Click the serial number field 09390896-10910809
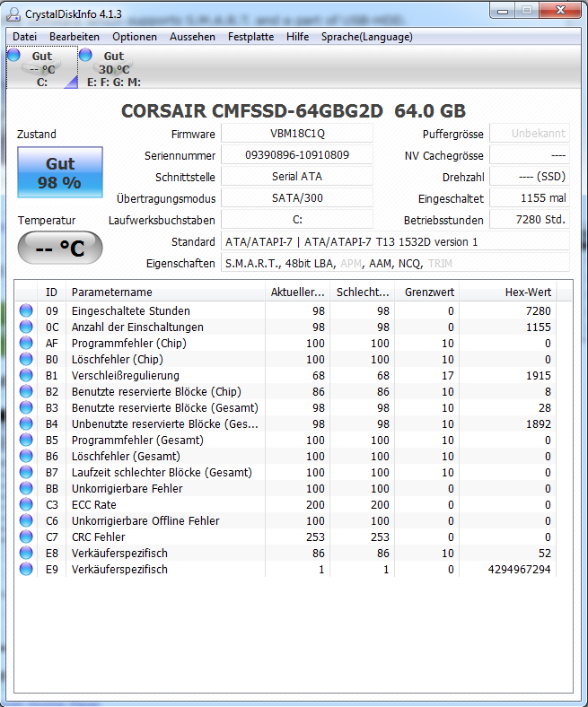 (297, 155)
